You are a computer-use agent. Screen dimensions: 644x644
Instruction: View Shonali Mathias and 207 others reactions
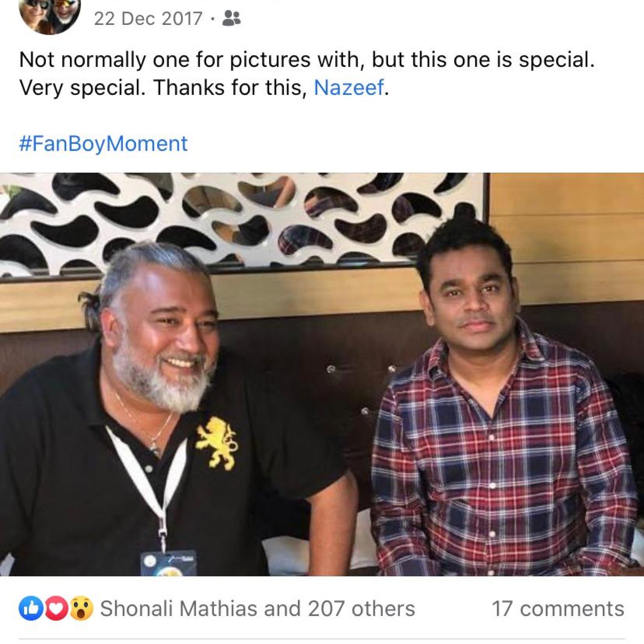point(257,609)
